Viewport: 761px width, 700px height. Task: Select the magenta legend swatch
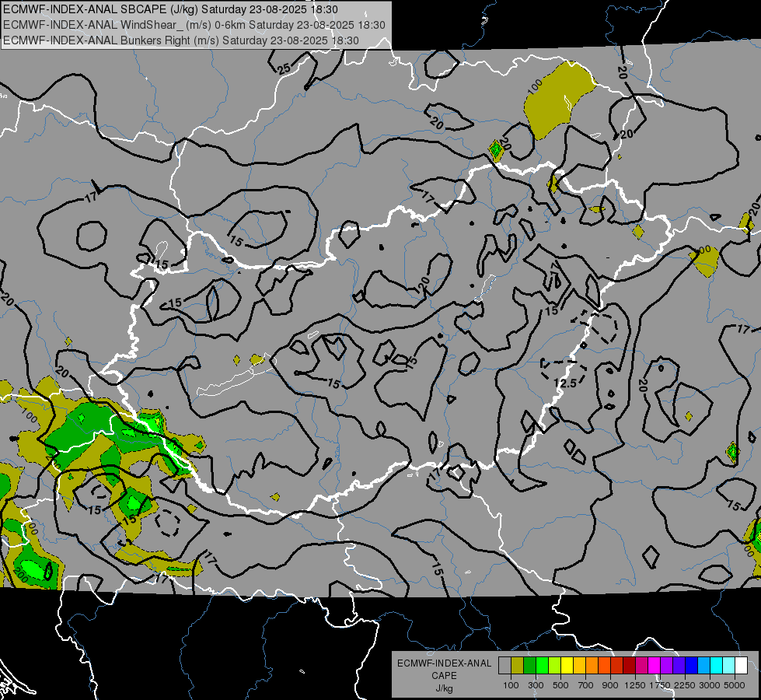click(x=655, y=665)
